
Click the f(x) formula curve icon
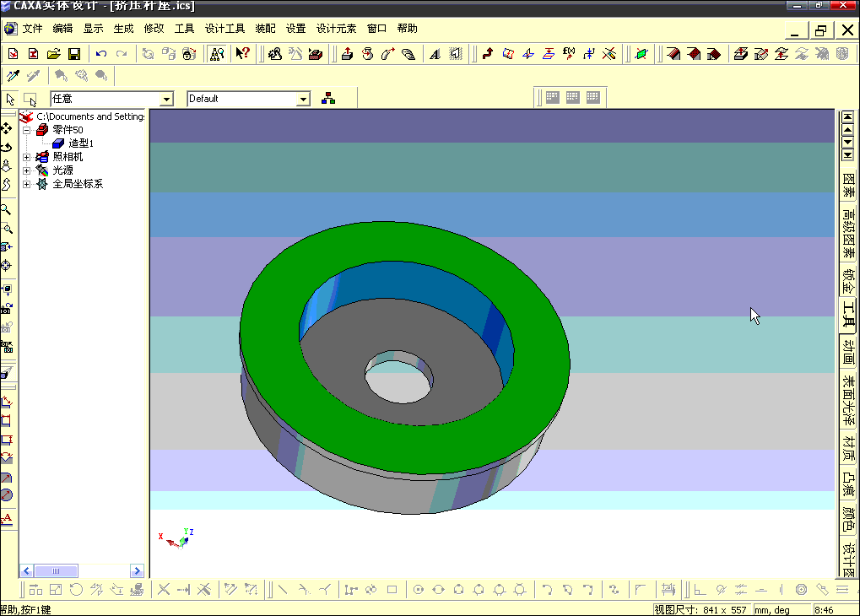[x=569, y=54]
